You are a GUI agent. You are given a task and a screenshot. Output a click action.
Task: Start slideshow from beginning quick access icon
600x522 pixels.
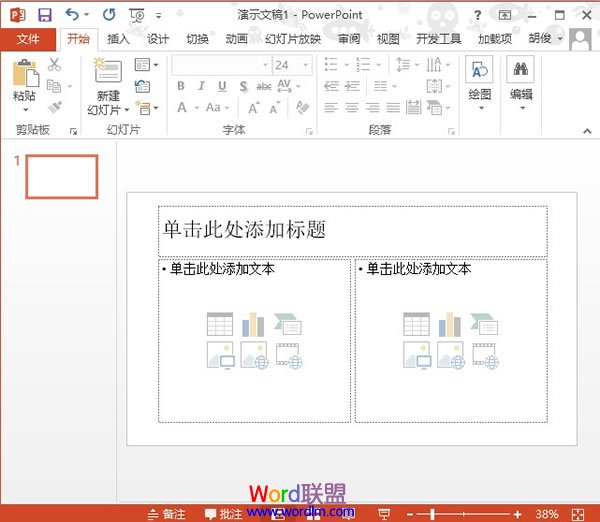click(137, 15)
